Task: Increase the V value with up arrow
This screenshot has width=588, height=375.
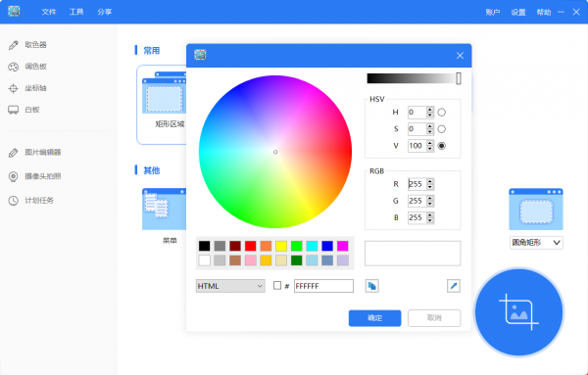Action: click(x=430, y=143)
